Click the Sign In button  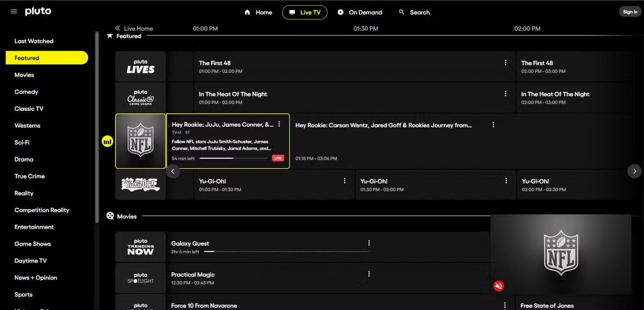630,12
